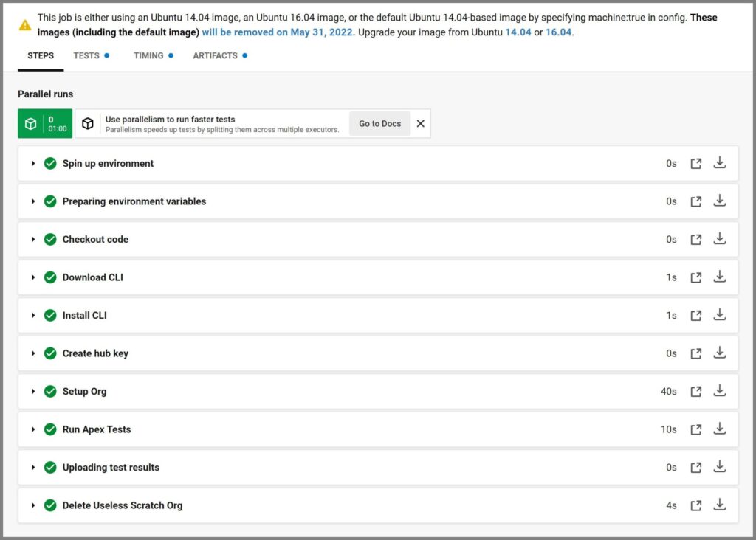
Task: Open the Artifacts tab
Action: 215,55
